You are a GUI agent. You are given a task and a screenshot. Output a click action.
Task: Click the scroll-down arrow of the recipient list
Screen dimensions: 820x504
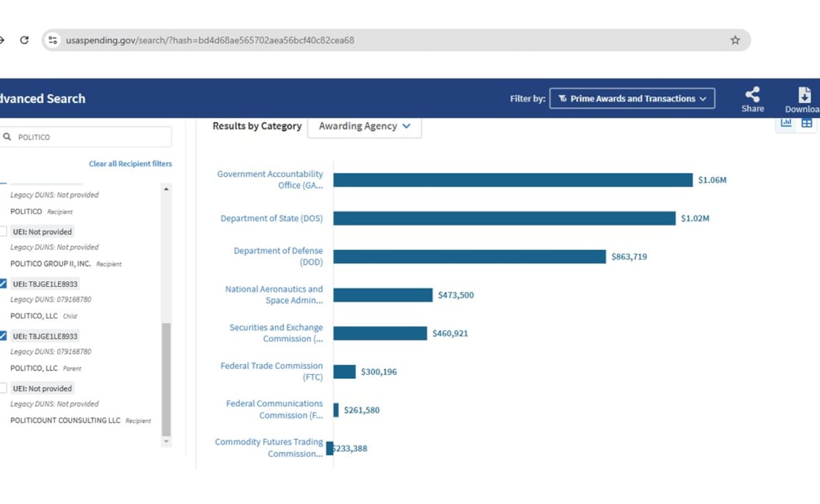tap(166, 442)
